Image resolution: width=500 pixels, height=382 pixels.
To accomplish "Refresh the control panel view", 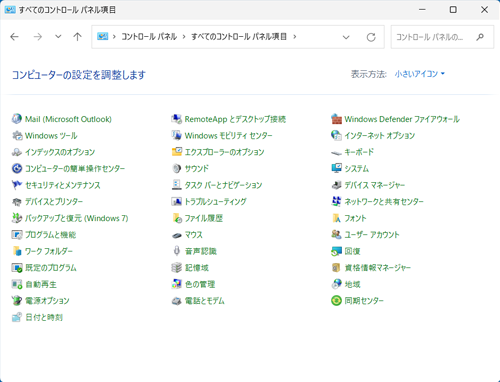I will coord(371,37).
